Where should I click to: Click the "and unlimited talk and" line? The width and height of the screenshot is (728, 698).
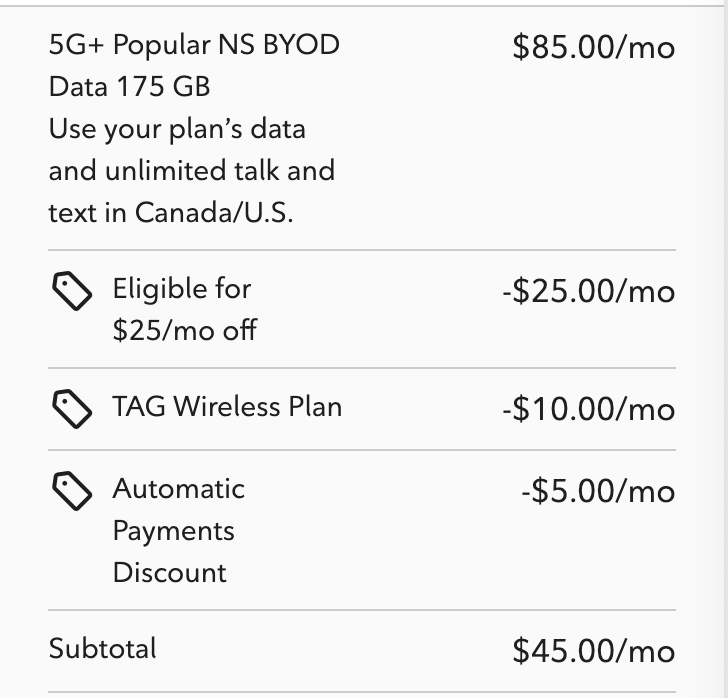191,171
